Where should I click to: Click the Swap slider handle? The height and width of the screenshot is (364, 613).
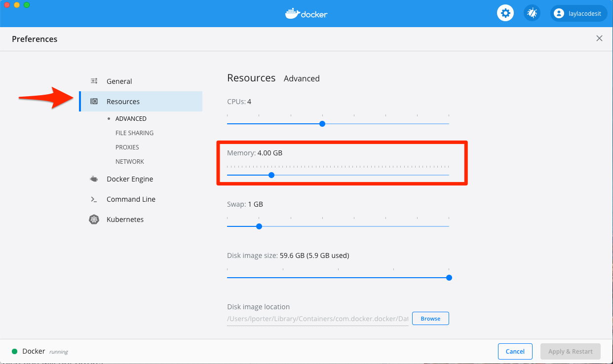pyautogui.click(x=259, y=226)
